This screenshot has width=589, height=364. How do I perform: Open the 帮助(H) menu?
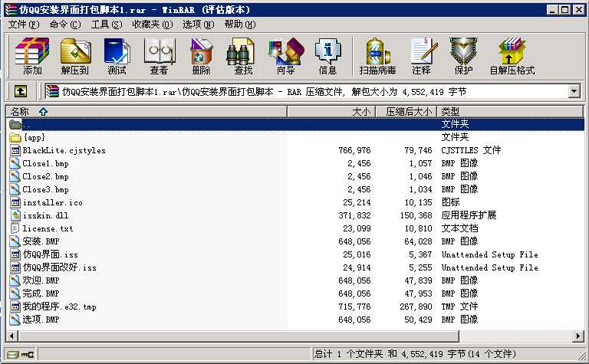[239, 25]
